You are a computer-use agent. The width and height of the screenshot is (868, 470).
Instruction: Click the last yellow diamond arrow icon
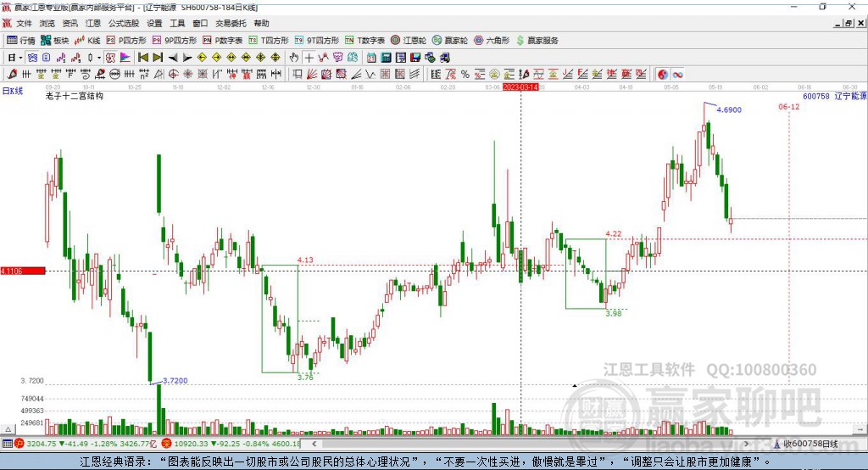(x=275, y=58)
